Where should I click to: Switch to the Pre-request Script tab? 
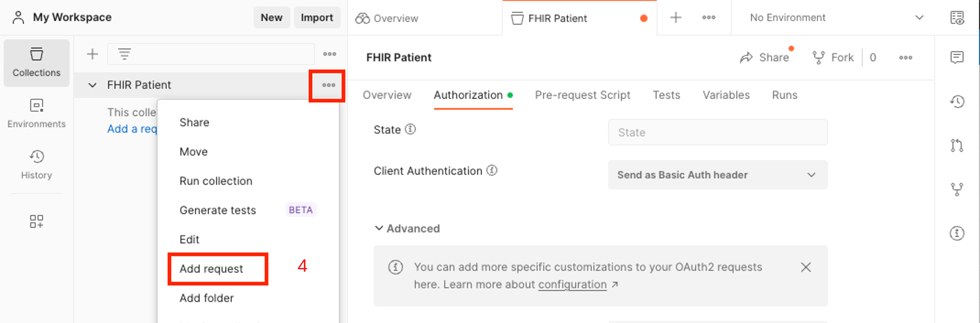tap(582, 95)
